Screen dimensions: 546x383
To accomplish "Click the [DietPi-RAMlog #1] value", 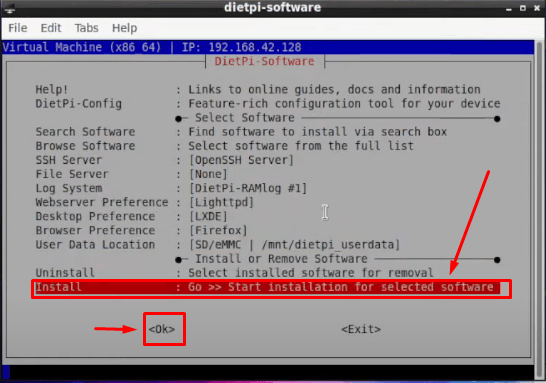I will 248,188.
